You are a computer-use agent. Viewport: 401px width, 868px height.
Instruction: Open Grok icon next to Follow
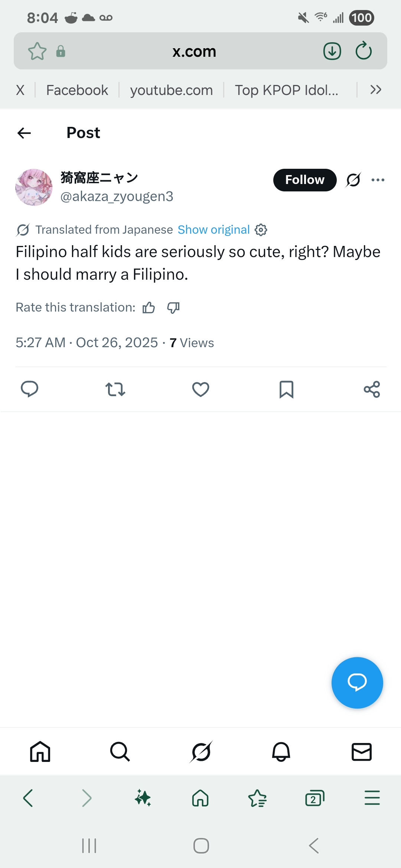tap(353, 180)
